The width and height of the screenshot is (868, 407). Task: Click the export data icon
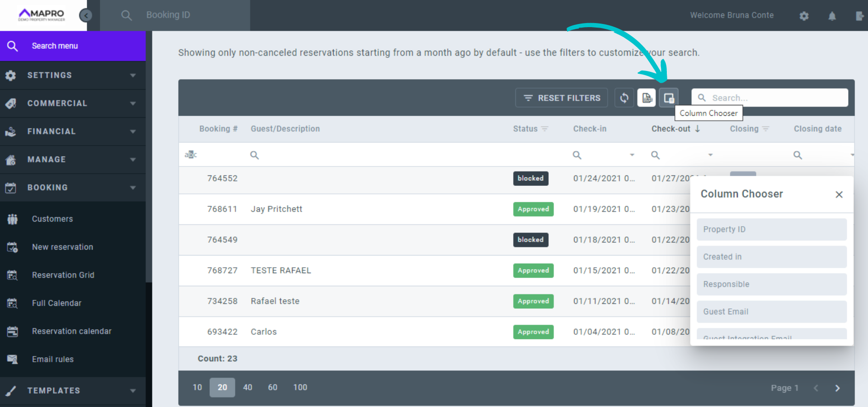646,98
